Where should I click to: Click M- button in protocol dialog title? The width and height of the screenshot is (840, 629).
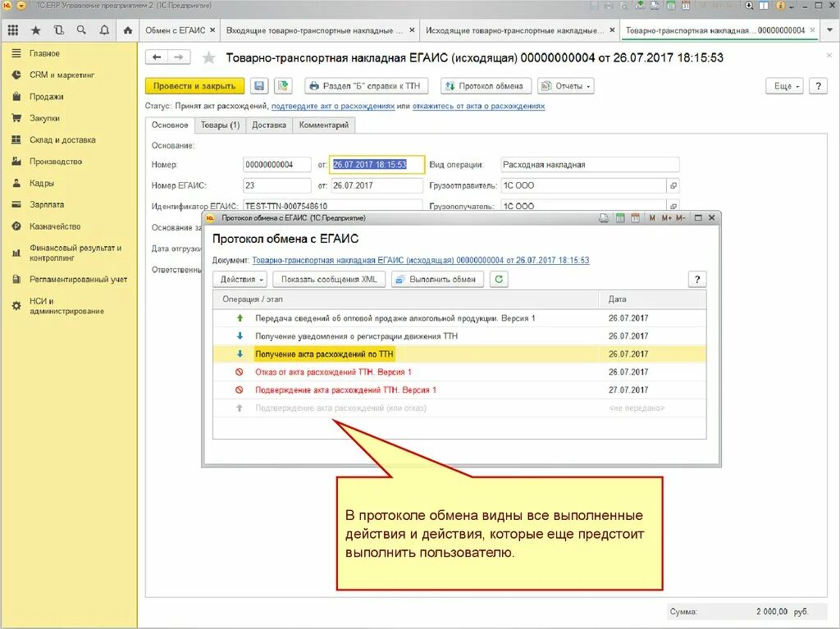(680, 218)
